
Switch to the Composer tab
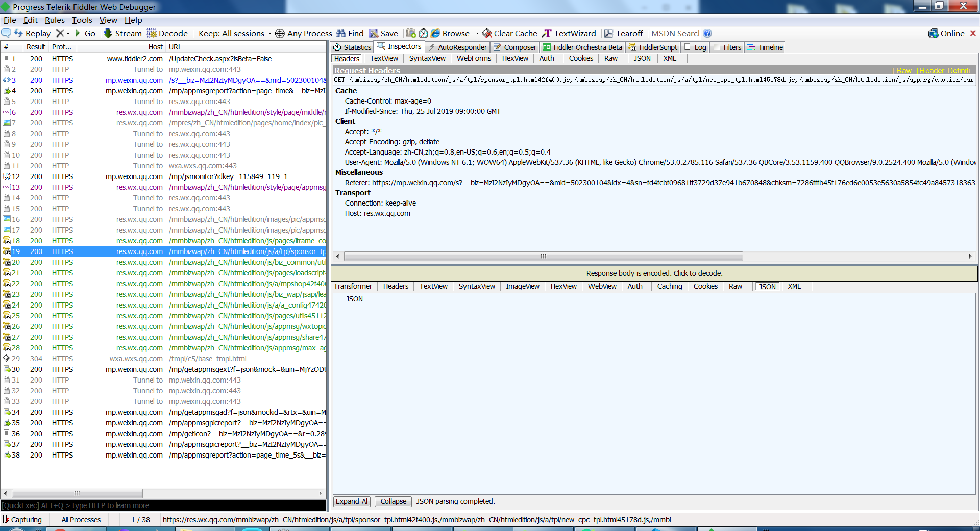(x=515, y=47)
